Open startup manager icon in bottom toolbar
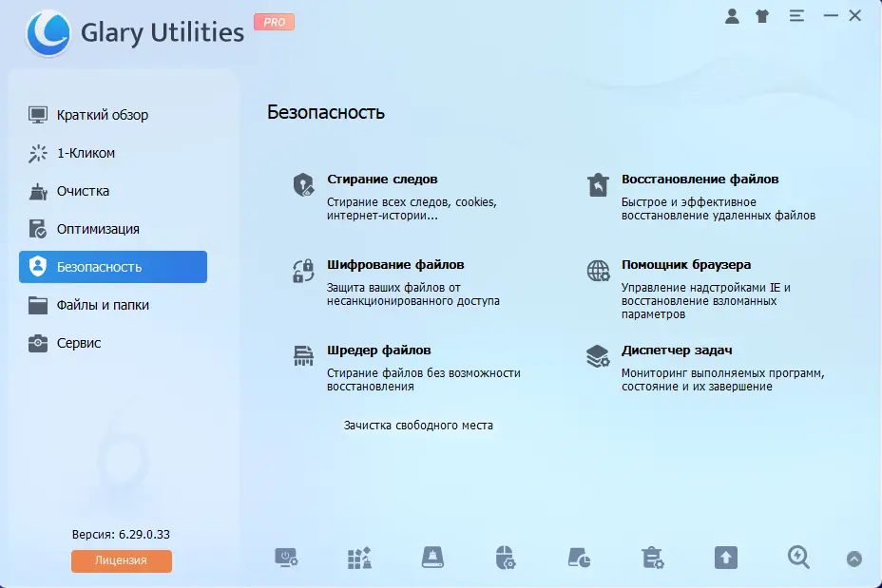 286,559
